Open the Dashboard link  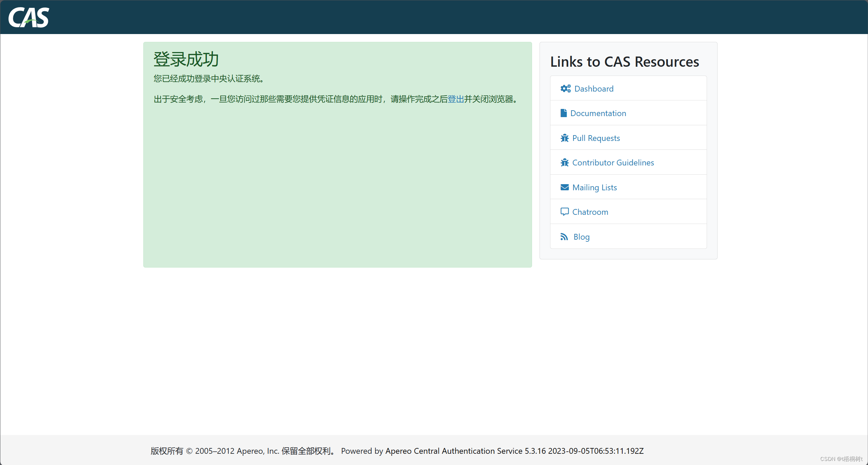pyautogui.click(x=594, y=89)
